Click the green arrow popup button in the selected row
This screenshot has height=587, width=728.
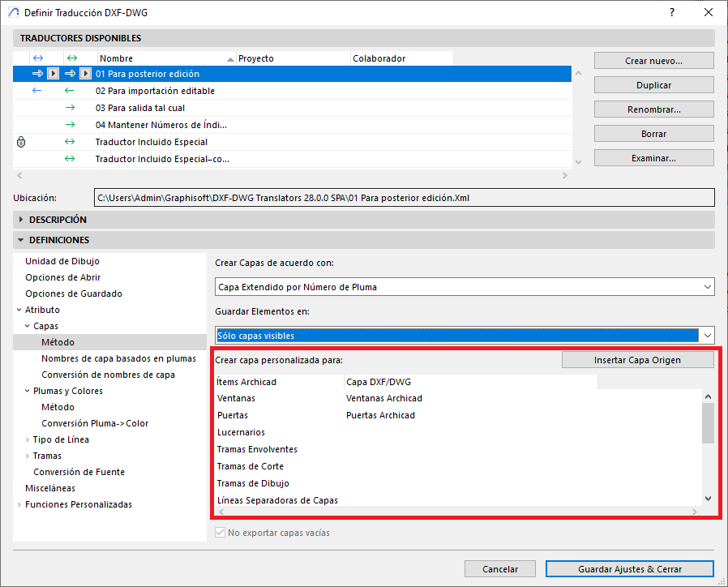[x=85, y=74]
